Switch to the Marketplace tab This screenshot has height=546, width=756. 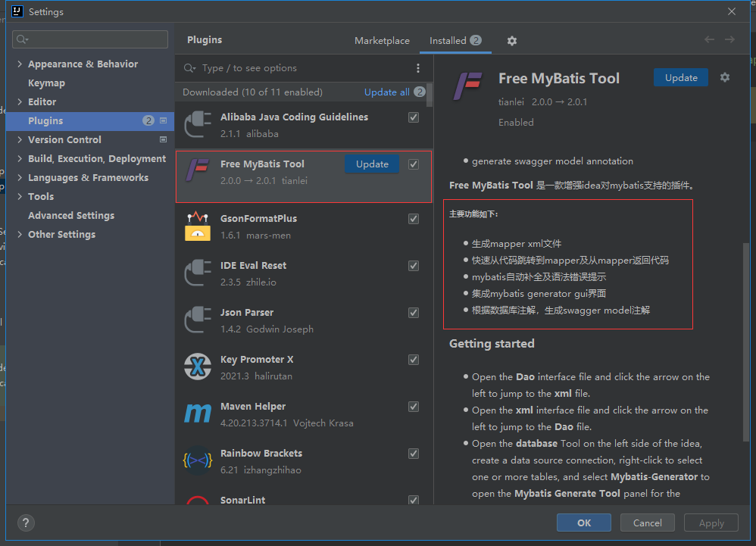pyautogui.click(x=382, y=41)
